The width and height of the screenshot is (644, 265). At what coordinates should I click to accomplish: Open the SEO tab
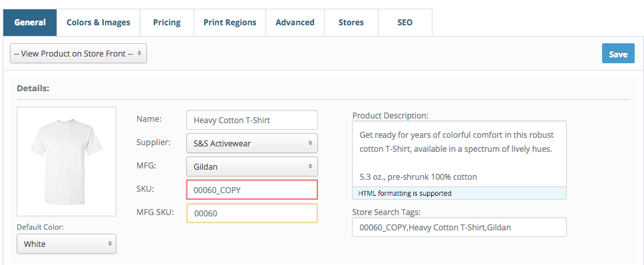pos(404,23)
